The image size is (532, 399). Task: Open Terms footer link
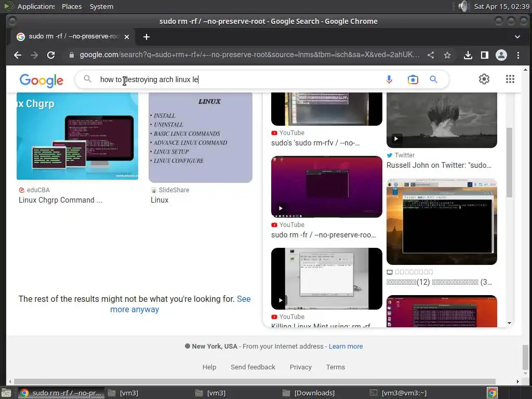click(336, 367)
